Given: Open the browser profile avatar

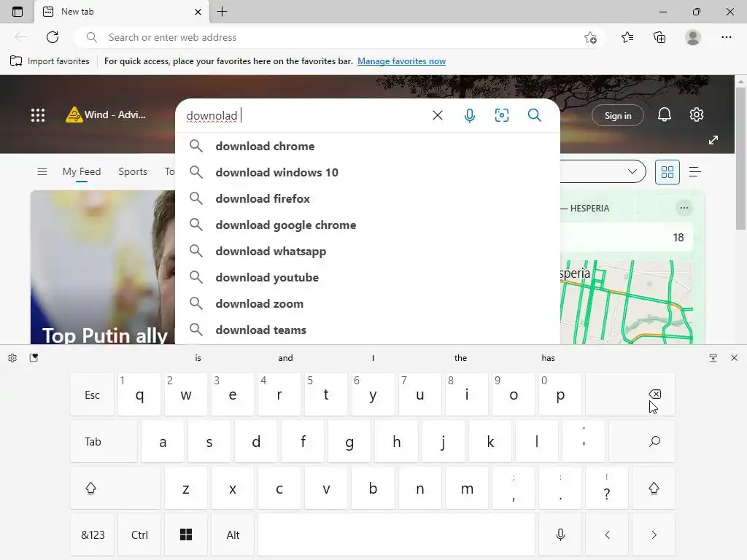Looking at the screenshot, I should [693, 37].
